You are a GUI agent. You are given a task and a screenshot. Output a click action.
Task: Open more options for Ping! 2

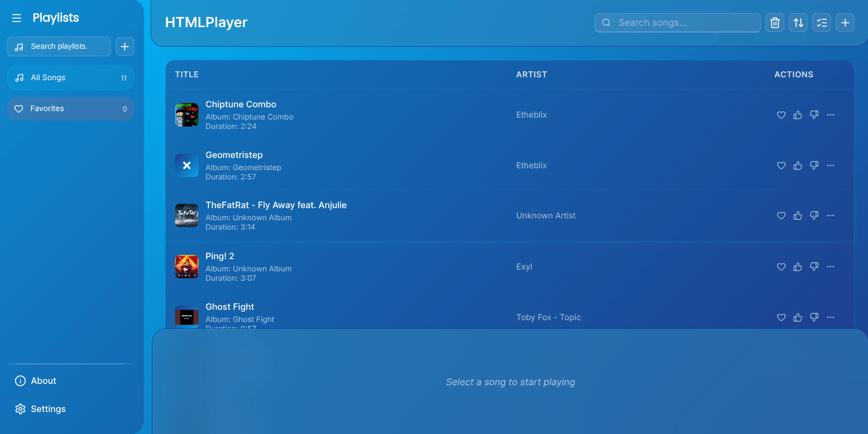pos(831,267)
